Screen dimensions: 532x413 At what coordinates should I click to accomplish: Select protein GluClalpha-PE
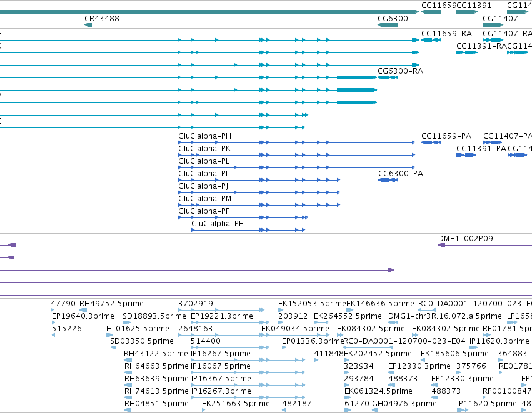248,230
